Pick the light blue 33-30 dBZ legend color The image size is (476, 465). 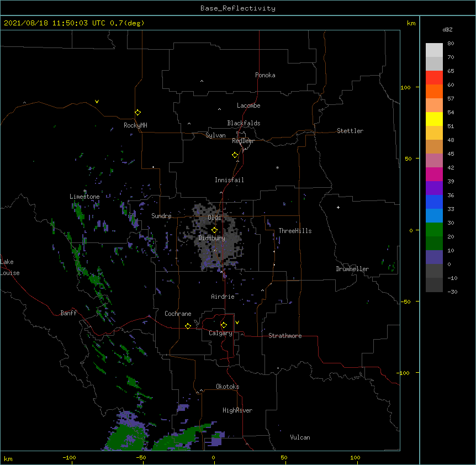click(x=434, y=215)
